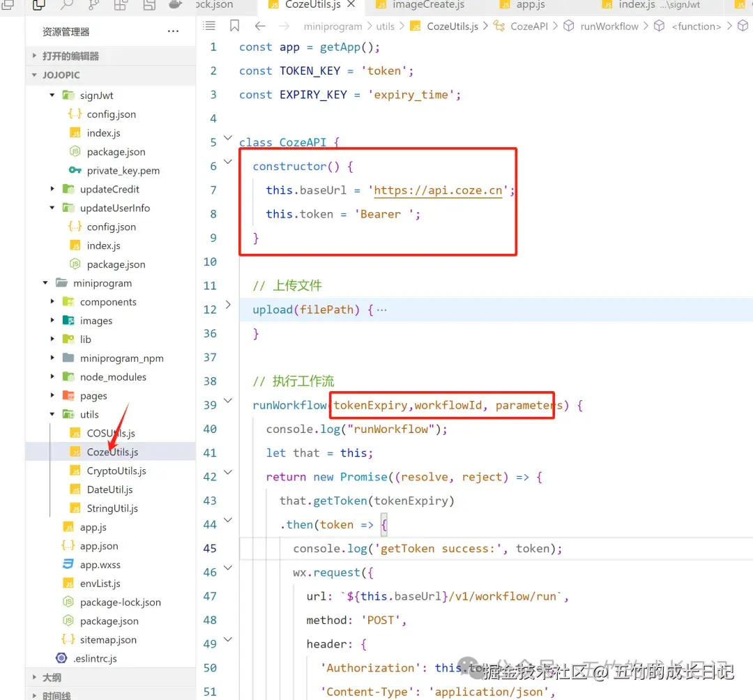
Task: Expand the node_modules folder
Action: [x=52, y=376]
